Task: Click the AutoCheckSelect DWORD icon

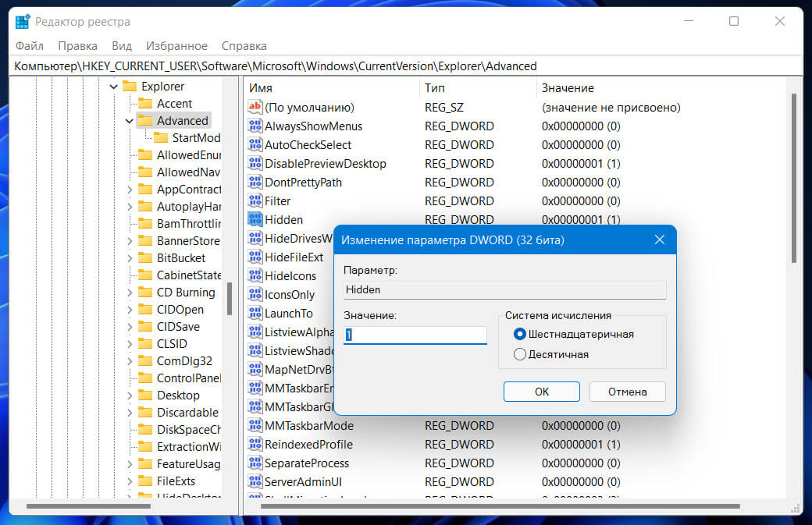Action: tap(255, 144)
